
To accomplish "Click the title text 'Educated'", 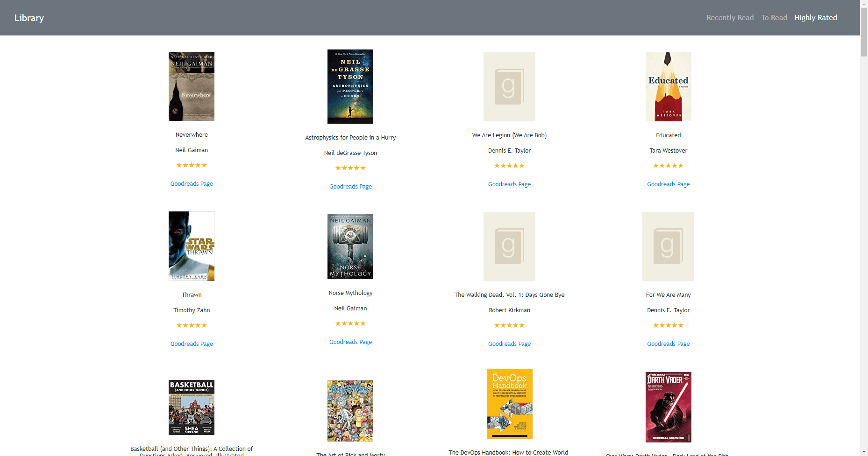I will tap(668, 135).
